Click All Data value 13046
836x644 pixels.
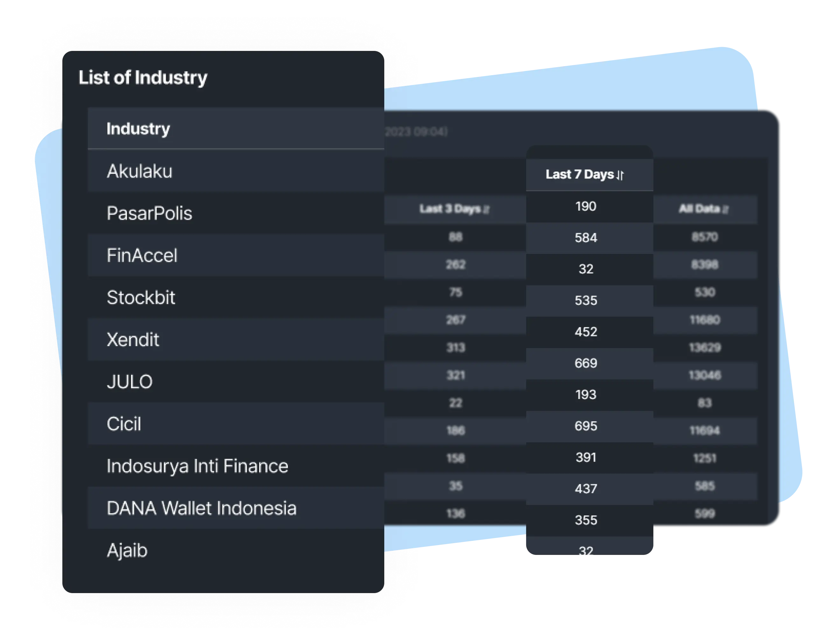coord(704,375)
